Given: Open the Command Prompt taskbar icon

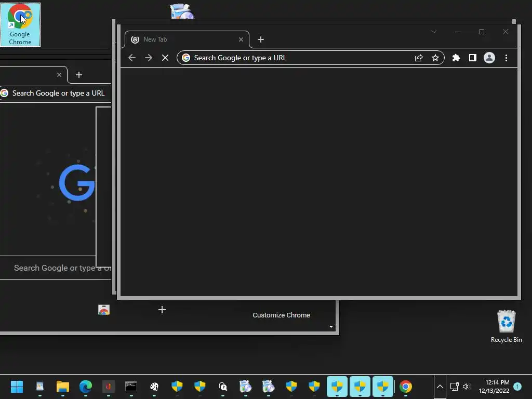Looking at the screenshot, I should [x=131, y=387].
